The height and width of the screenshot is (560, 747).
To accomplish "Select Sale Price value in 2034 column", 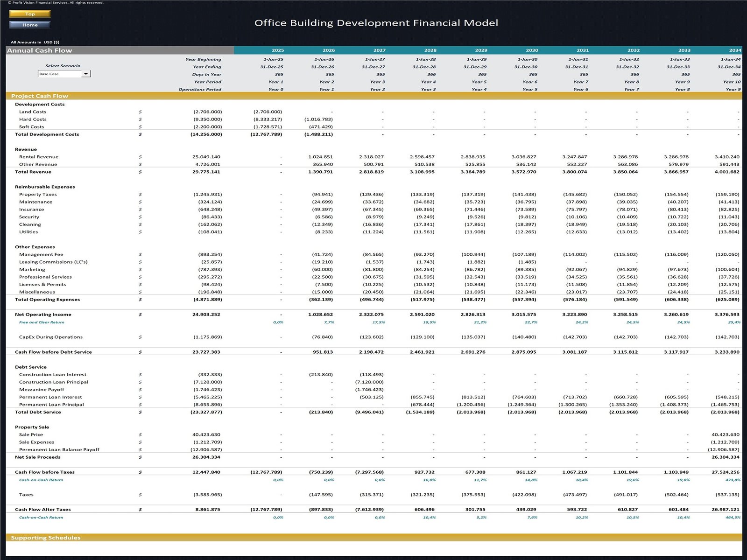I will pos(725,434).
